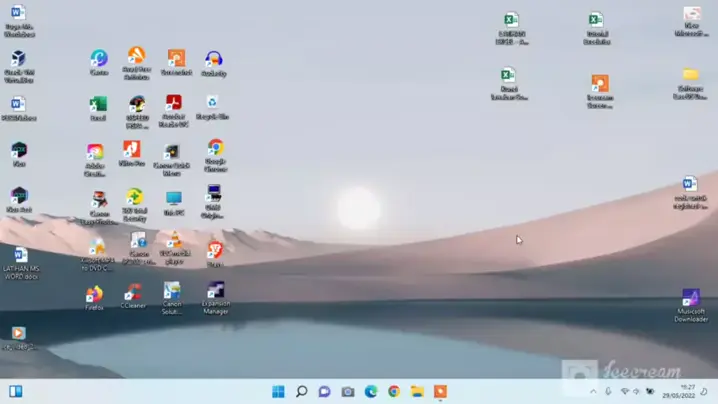Open the Expansion Manager shortcut
718x404 pixels.
(x=216, y=292)
